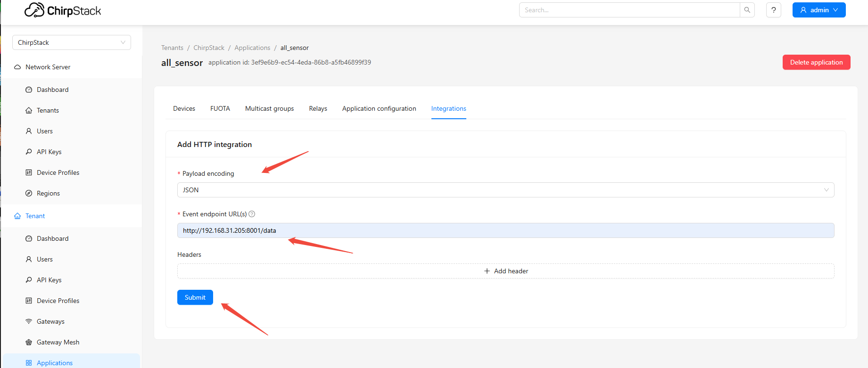The height and width of the screenshot is (368, 868).
Task: Click the Delete application button
Action: click(816, 62)
